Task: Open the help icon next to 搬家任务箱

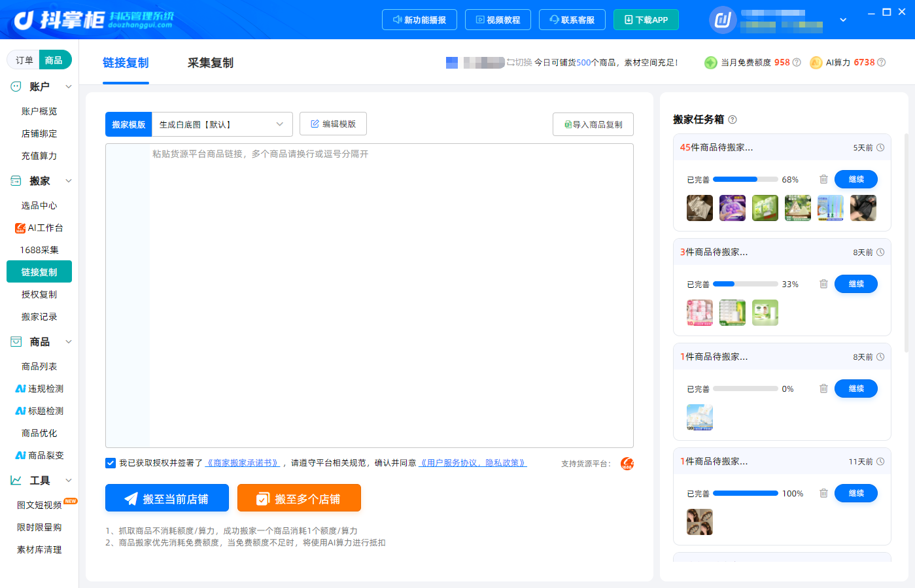Action: (733, 120)
